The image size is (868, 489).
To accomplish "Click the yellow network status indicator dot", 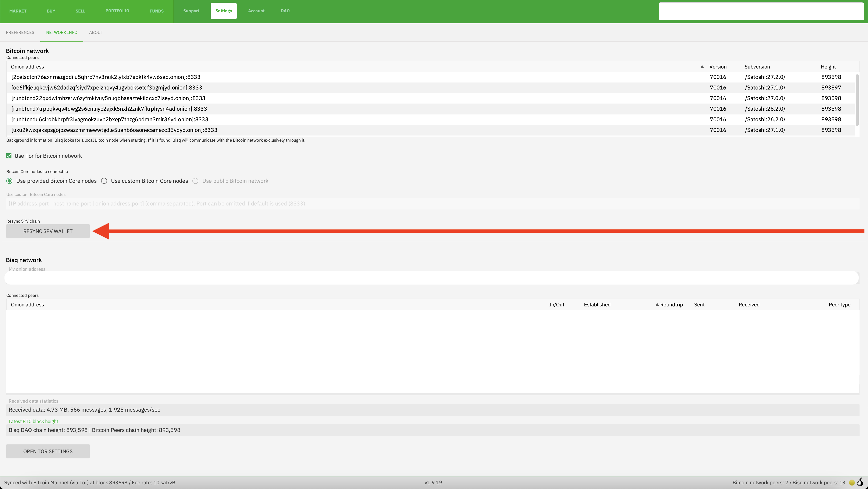I will coord(851,483).
